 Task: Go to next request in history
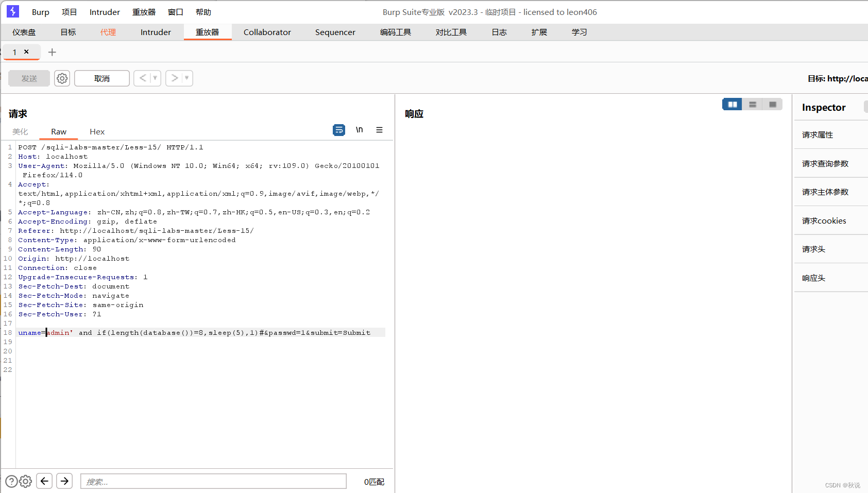click(x=175, y=78)
